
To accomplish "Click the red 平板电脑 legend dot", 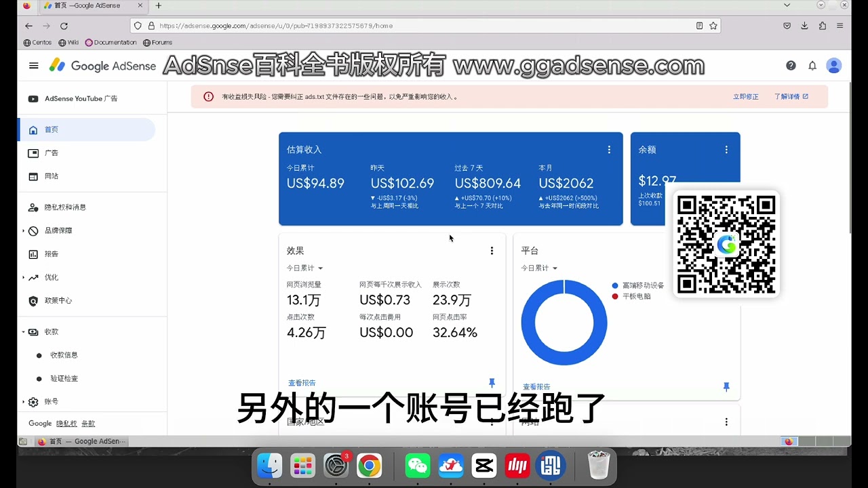I will (x=615, y=296).
